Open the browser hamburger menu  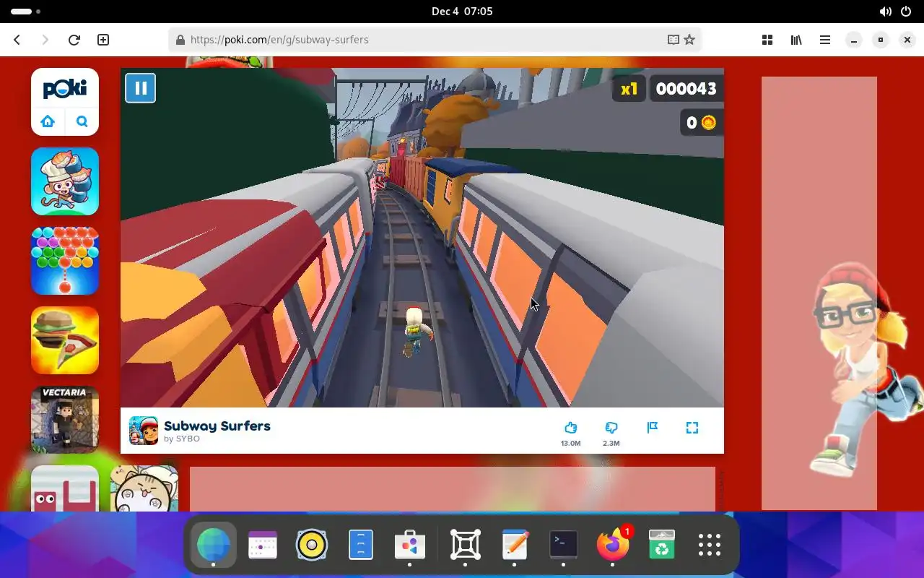coord(825,40)
